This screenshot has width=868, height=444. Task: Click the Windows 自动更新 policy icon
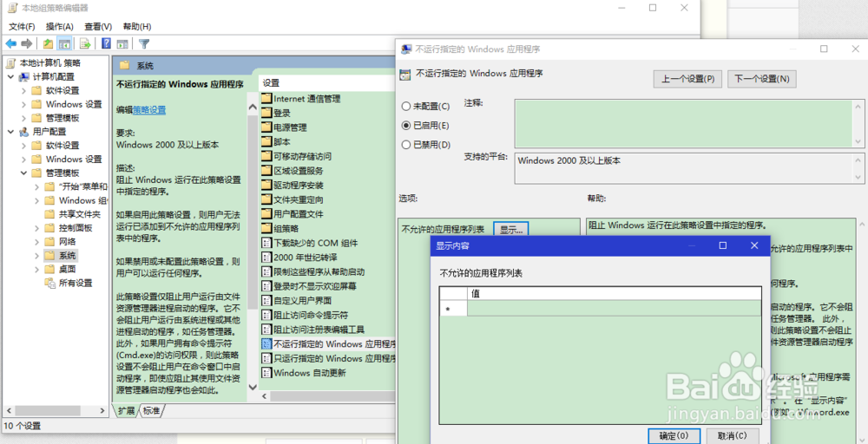(x=266, y=373)
